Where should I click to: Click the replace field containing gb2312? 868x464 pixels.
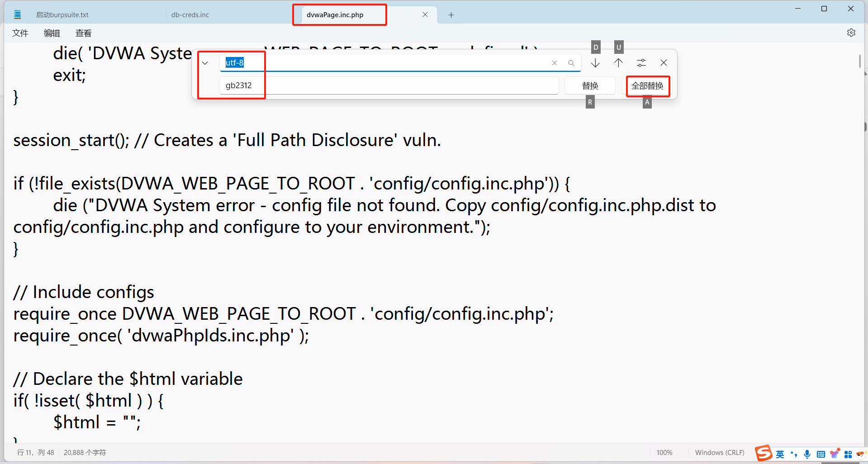(389, 85)
